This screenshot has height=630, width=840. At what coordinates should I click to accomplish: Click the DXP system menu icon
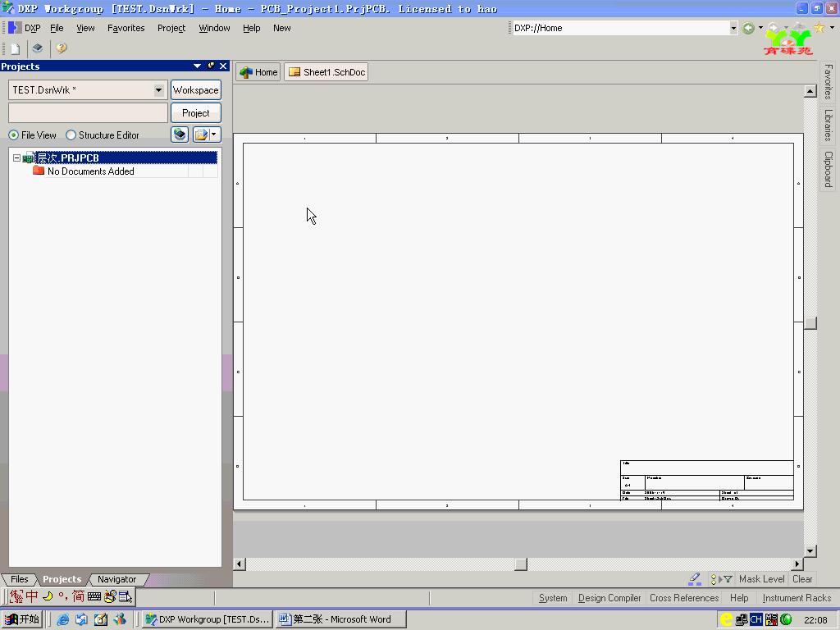pyautogui.click(x=15, y=28)
